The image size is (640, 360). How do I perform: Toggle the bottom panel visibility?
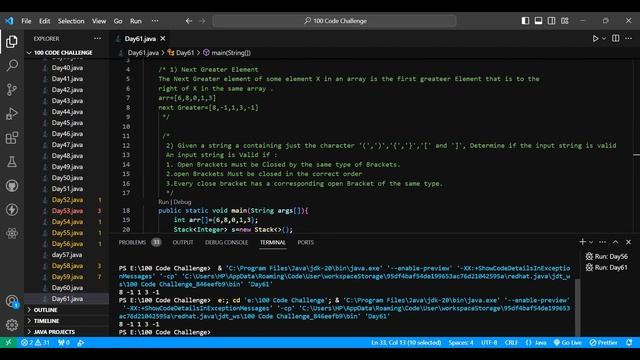pyautogui.click(x=538, y=21)
